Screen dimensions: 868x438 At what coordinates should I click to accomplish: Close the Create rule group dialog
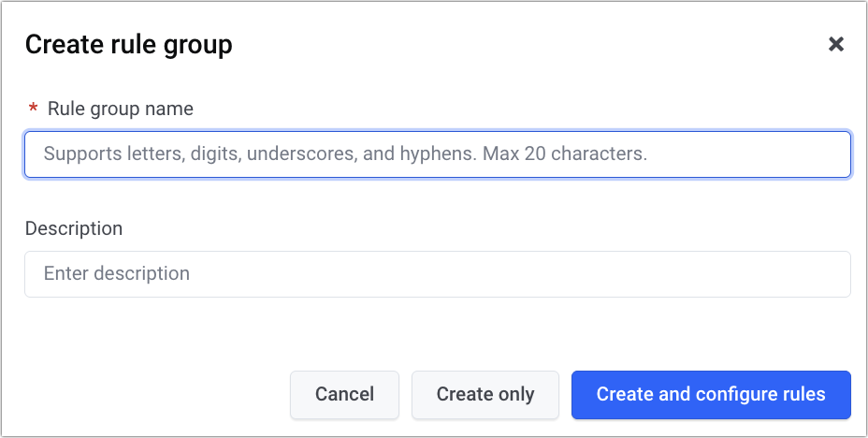pyautogui.click(x=836, y=44)
